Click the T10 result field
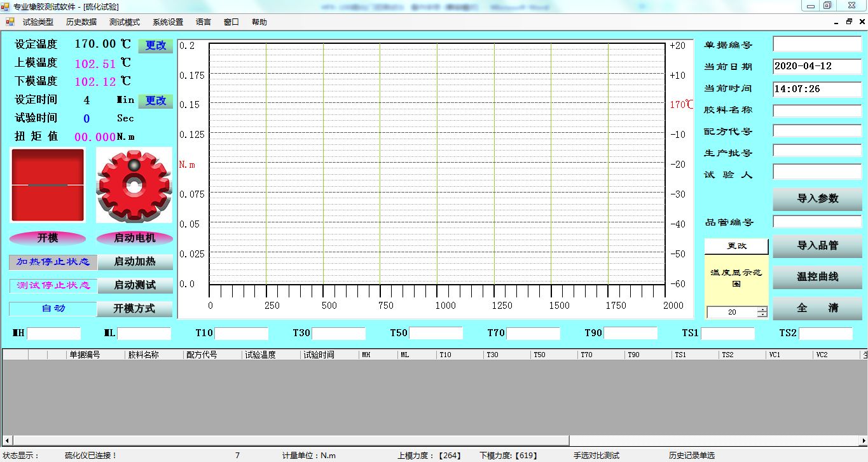Image resolution: width=868 pixels, height=462 pixels. click(242, 333)
